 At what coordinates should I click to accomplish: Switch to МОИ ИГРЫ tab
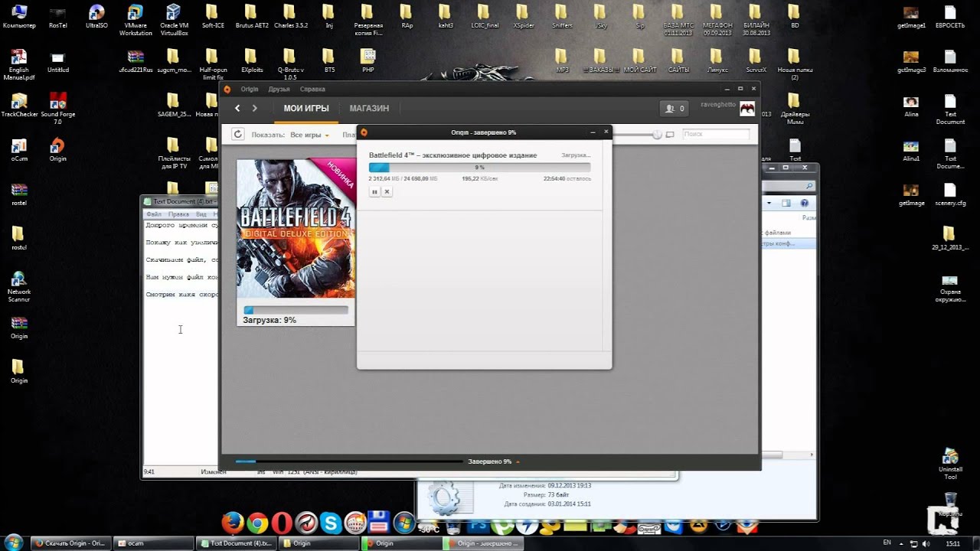(306, 108)
